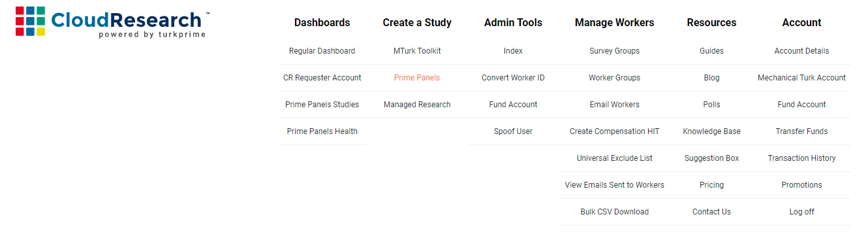The width and height of the screenshot is (868, 240).
Task: View the Pricing page
Action: point(711,185)
